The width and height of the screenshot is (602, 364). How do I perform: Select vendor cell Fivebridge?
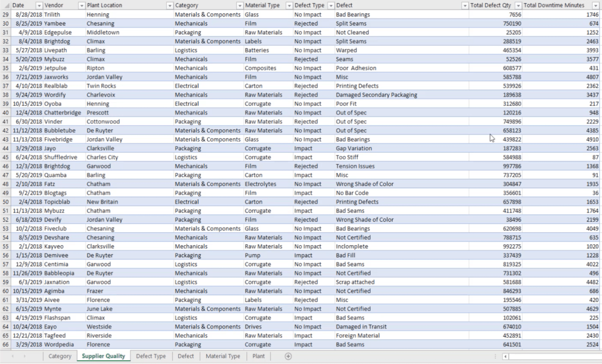coord(64,139)
